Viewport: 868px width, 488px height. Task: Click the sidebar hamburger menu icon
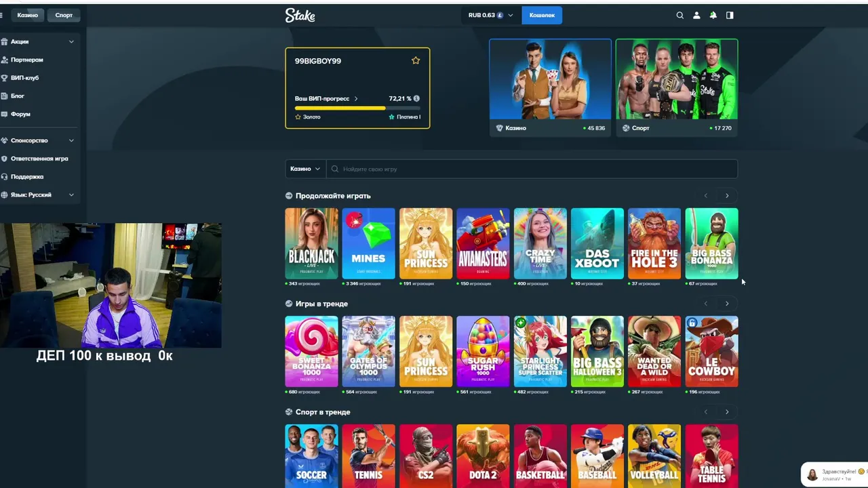[x=1, y=15]
